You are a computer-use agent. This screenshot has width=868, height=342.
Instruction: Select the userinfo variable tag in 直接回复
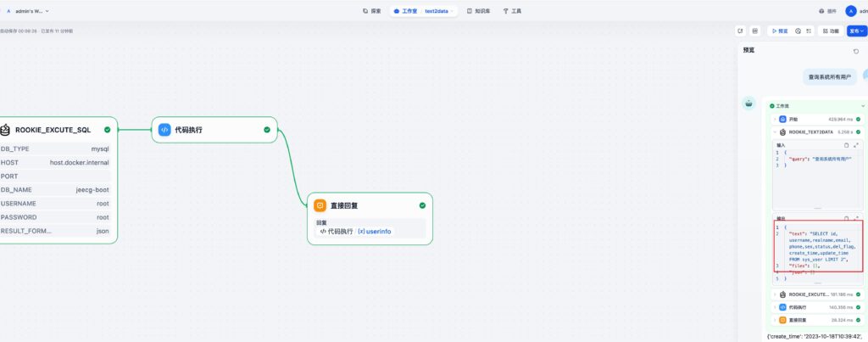tap(375, 231)
